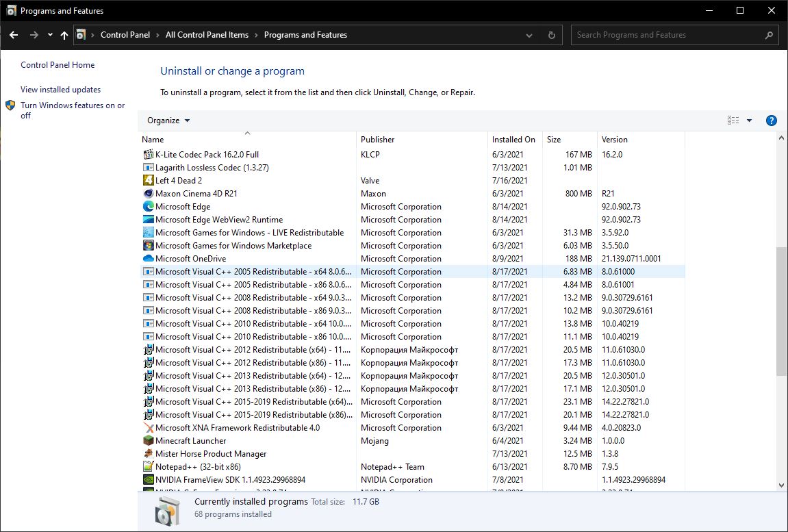This screenshot has width=788, height=532.
Task: Go to Control Panel Home
Action: point(58,64)
